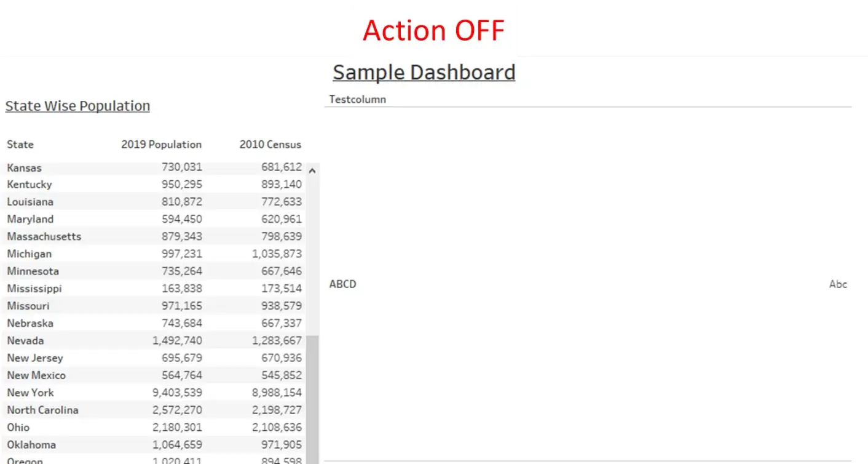Select the New York row
Viewport: 868px width, 464px height.
(x=154, y=393)
